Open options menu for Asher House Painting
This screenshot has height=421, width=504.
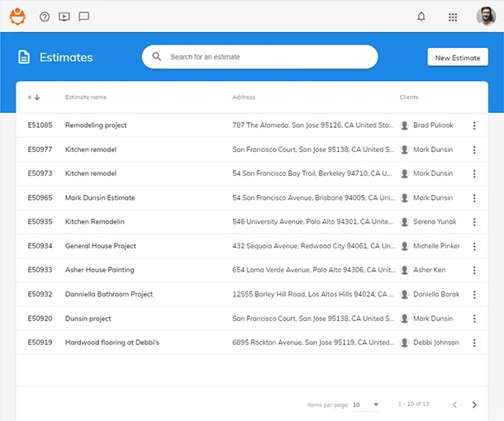tap(474, 270)
